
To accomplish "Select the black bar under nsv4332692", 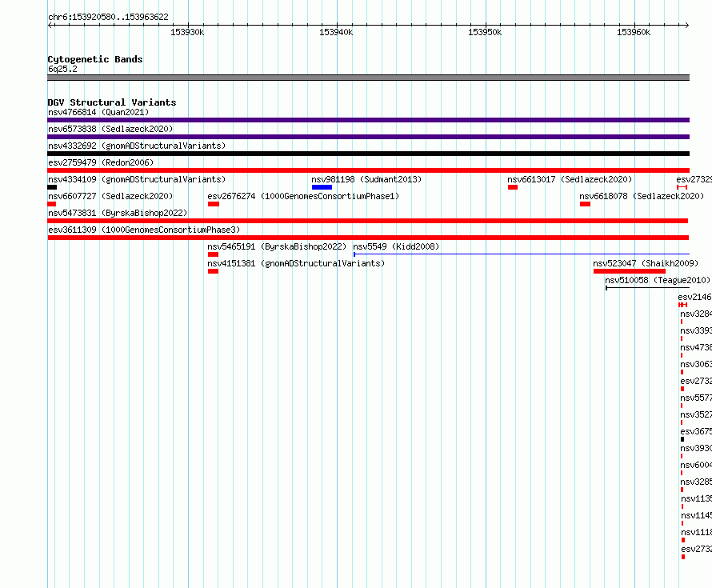I will [368, 154].
